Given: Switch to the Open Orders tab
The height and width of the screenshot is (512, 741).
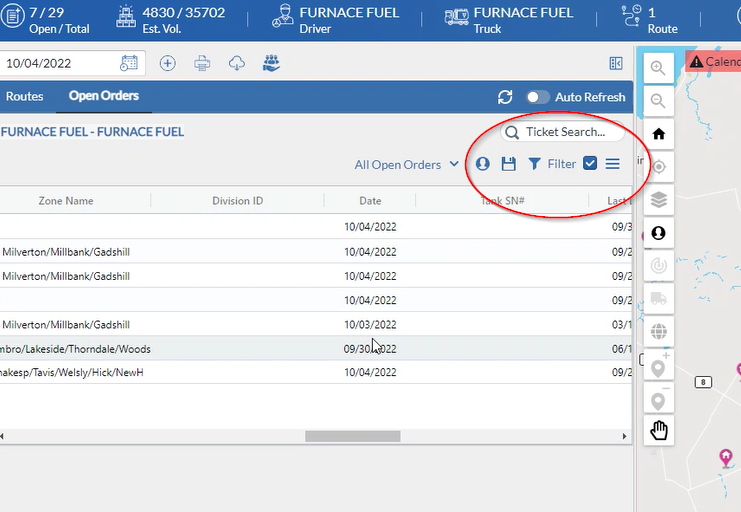Looking at the screenshot, I should 104,96.
